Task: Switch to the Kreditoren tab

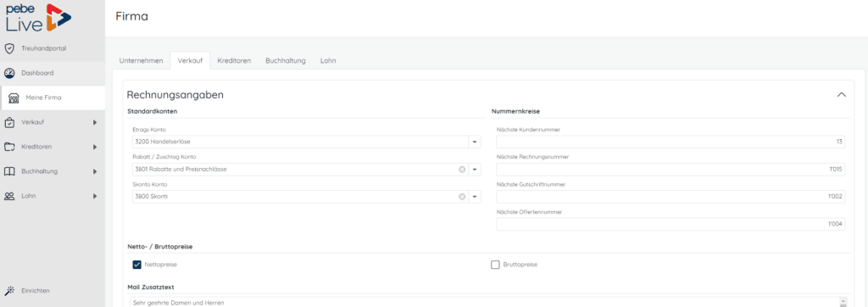Action: tap(234, 60)
